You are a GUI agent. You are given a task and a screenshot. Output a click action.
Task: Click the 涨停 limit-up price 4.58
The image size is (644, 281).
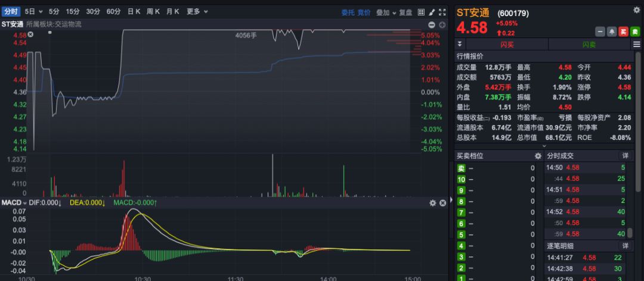click(x=624, y=87)
